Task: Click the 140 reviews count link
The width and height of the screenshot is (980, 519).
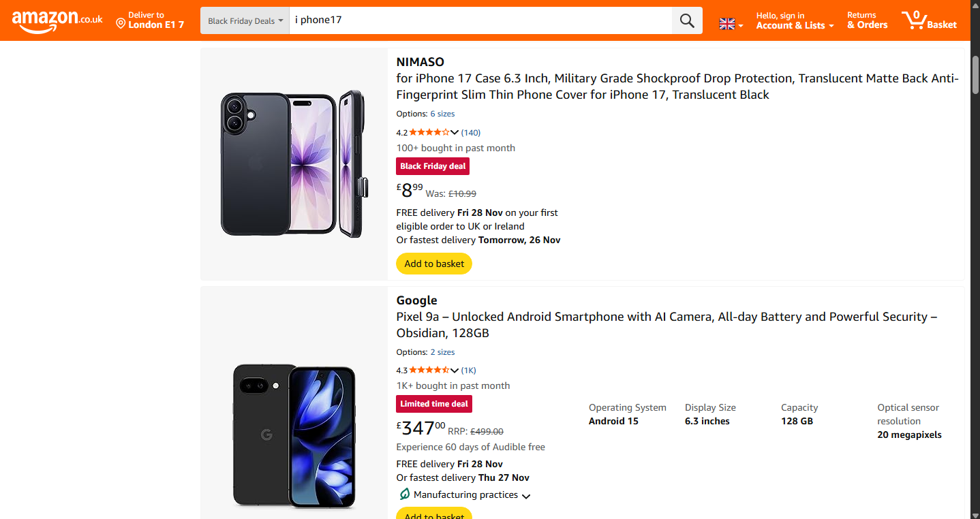Action: point(471,132)
